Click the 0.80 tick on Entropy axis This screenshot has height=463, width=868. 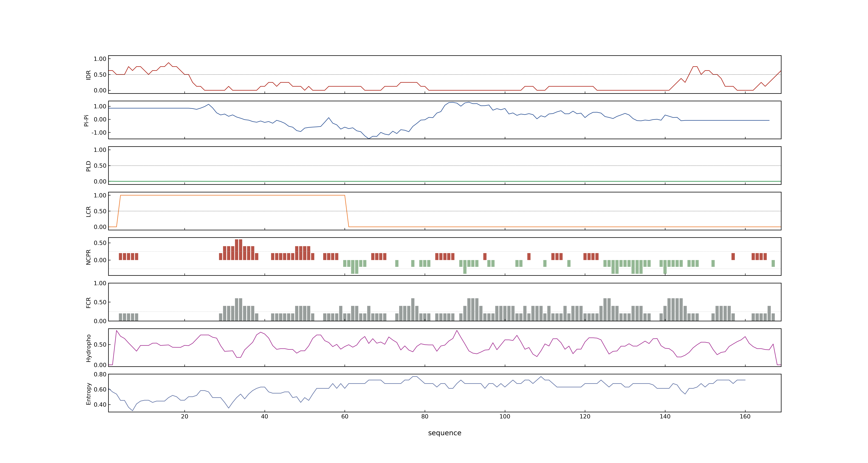(100, 374)
